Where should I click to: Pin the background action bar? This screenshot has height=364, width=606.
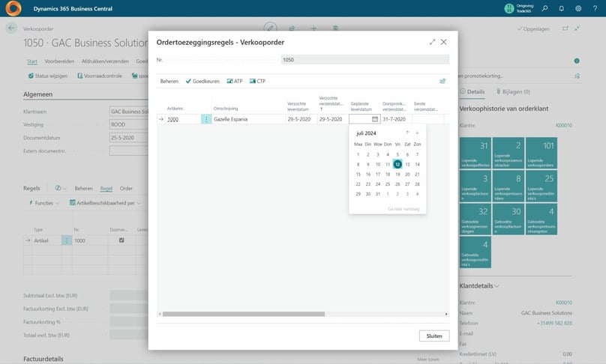point(577,76)
